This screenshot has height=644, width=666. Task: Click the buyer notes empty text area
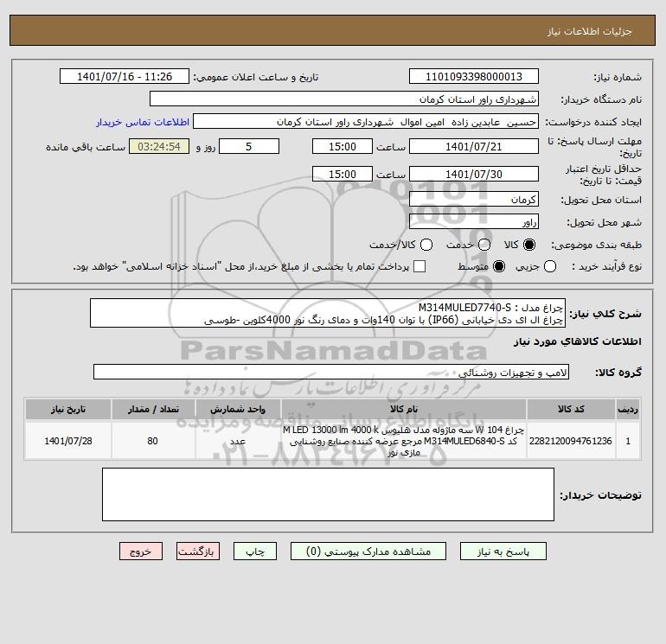click(x=328, y=494)
